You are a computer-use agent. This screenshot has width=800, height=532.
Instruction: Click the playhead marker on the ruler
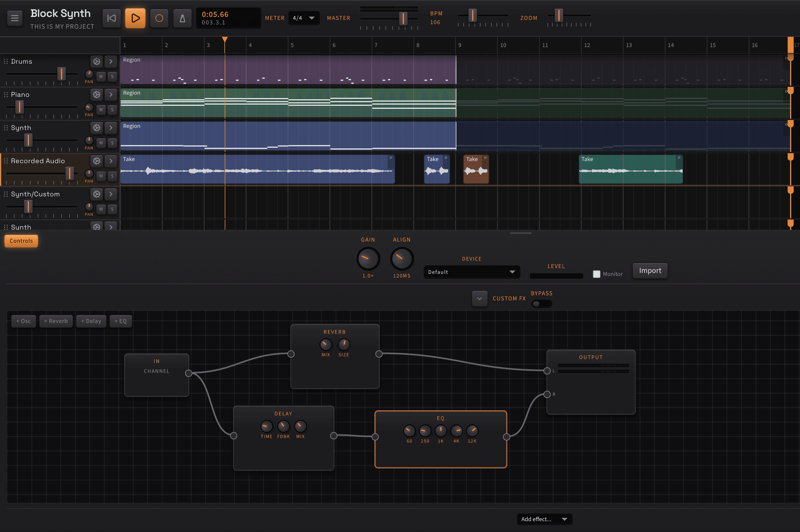tap(225, 40)
